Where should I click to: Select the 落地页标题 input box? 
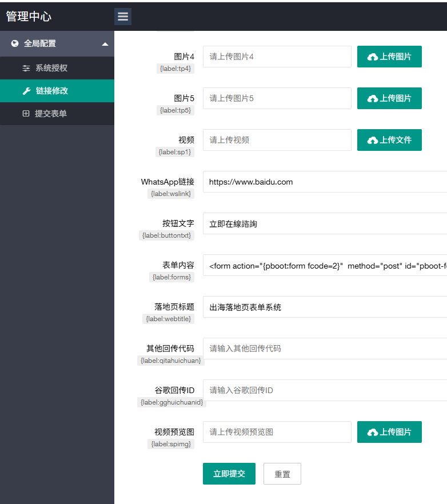[x=325, y=307]
